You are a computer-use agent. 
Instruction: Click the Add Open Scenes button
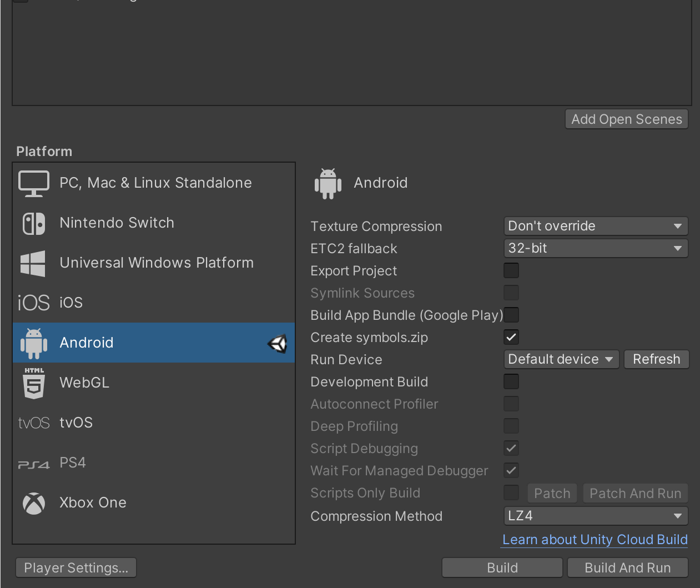coord(626,119)
